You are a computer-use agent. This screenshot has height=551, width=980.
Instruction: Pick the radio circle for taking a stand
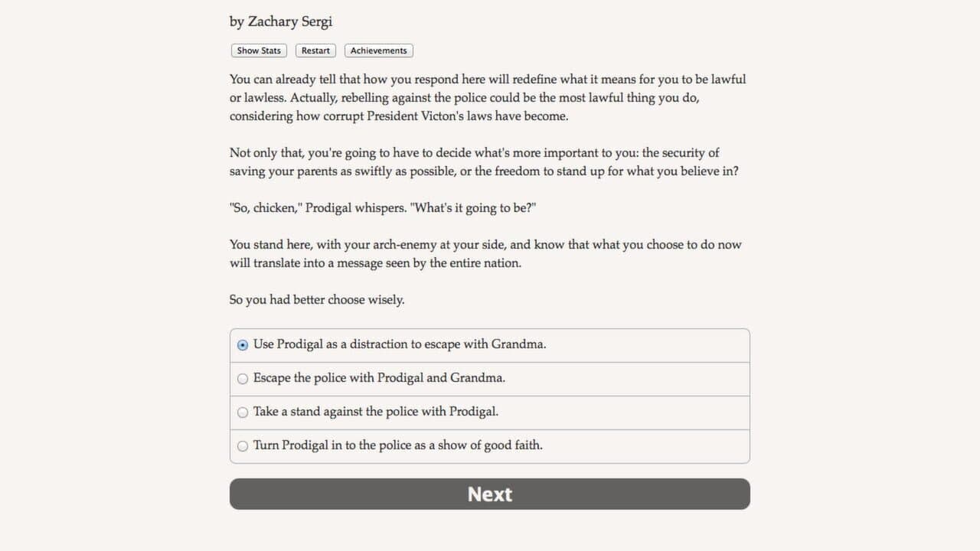click(243, 412)
